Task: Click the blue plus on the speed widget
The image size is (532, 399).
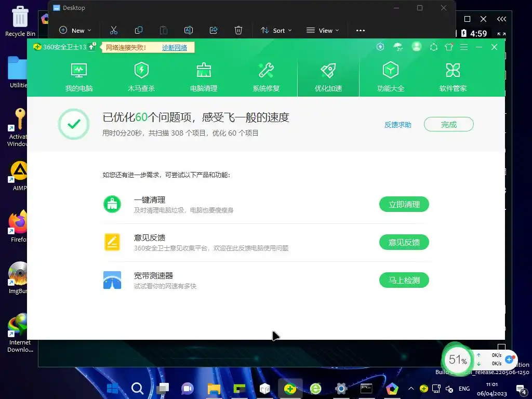Action: tap(509, 360)
